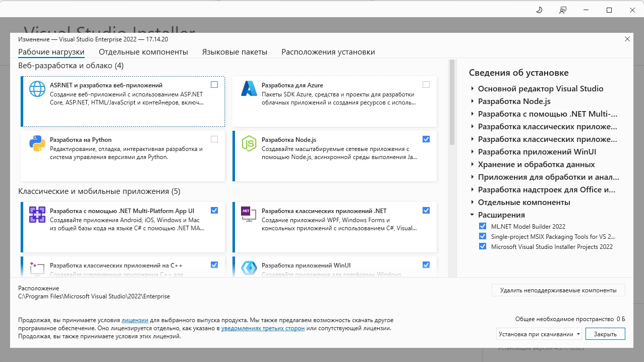Switch to Языковые пакеты tab

[x=235, y=52]
